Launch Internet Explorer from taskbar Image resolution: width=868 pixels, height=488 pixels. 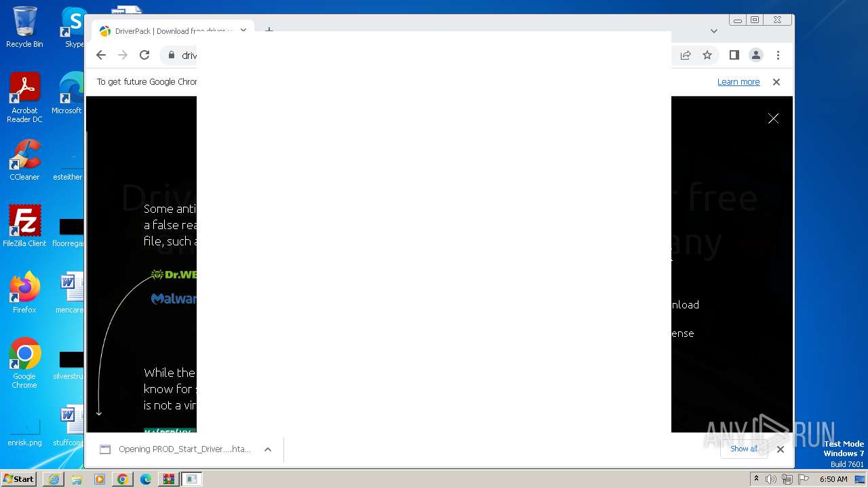click(x=54, y=479)
